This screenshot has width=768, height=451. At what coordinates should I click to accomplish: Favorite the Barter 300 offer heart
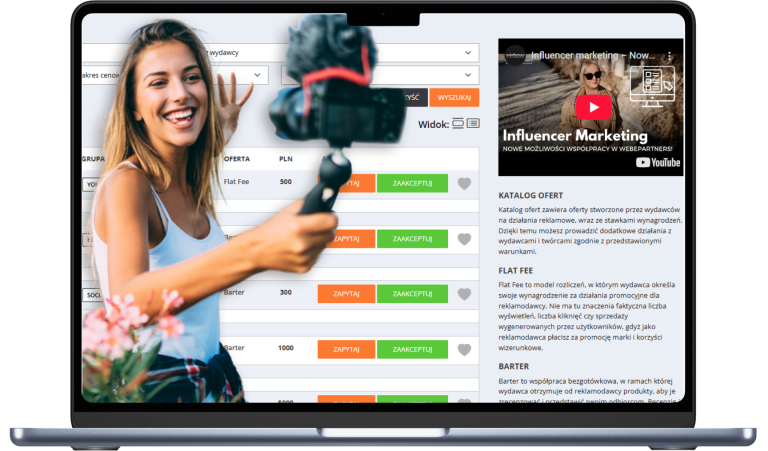point(464,294)
